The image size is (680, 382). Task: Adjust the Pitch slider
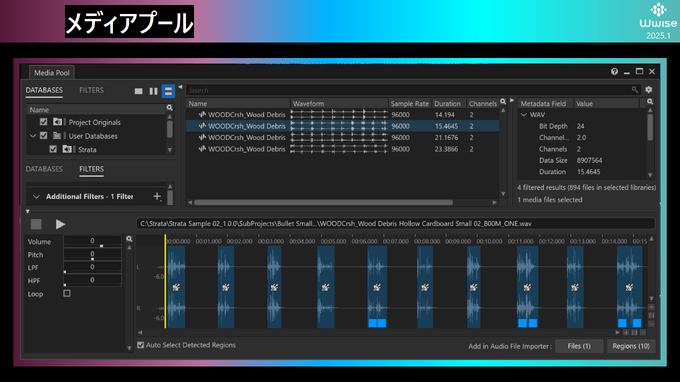pos(92,259)
